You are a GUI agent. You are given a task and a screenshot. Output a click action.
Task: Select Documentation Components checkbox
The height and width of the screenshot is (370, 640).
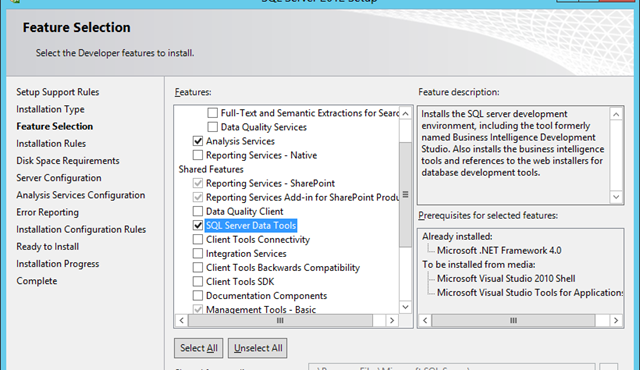pos(198,295)
